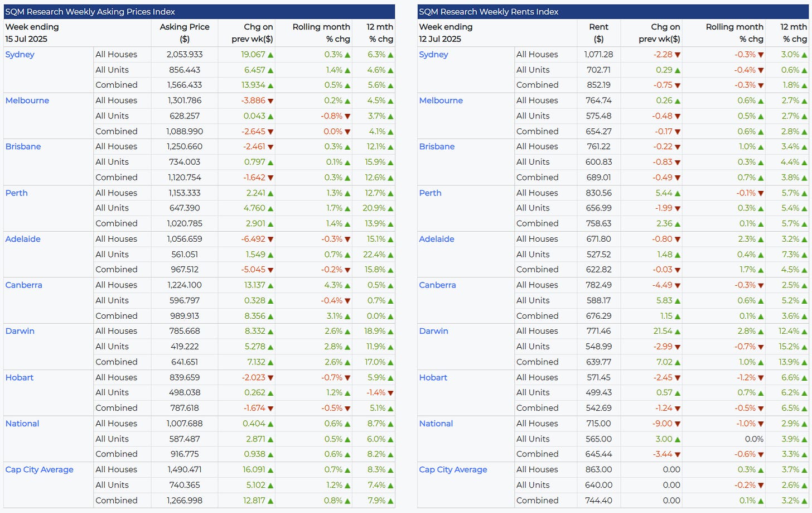Click the green up arrow beside 16.091
Image resolution: width=812 pixels, height=513 pixels.
pyautogui.click(x=270, y=470)
